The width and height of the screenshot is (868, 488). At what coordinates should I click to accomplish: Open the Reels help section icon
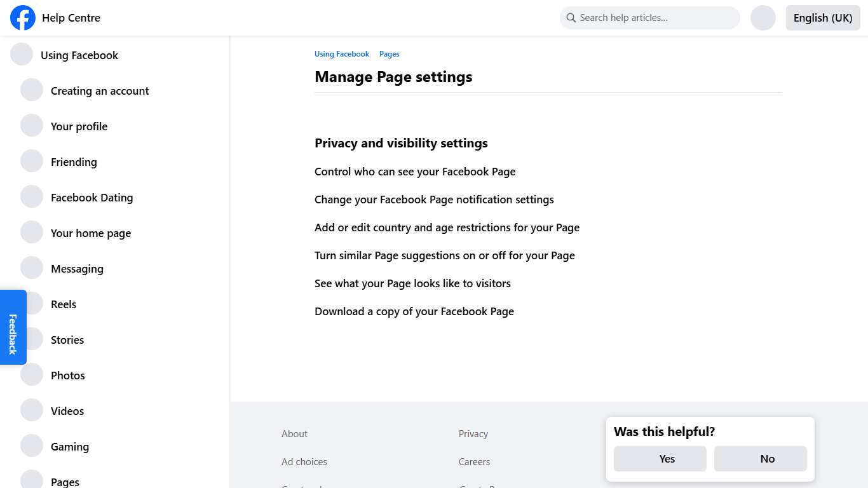coord(32,302)
